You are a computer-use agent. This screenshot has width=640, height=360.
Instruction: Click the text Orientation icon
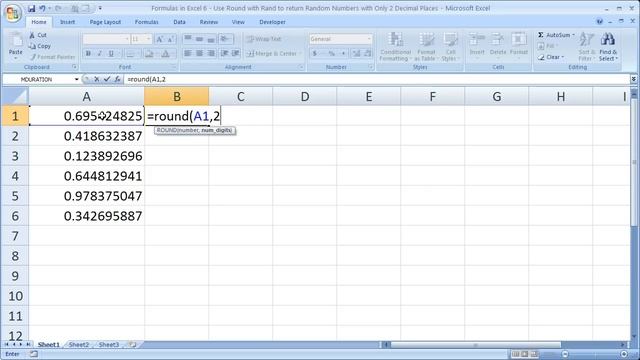pyautogui.click(x=225, y=39)
